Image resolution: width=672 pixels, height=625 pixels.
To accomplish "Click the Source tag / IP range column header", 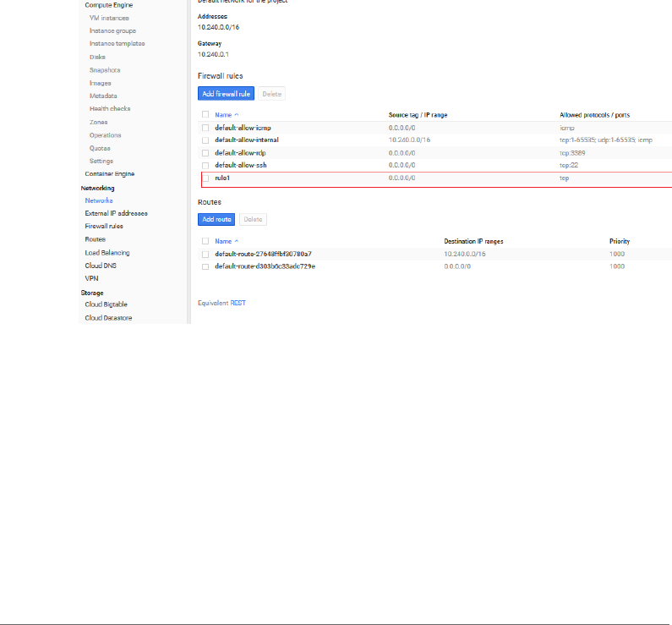I will click(418, 115).
